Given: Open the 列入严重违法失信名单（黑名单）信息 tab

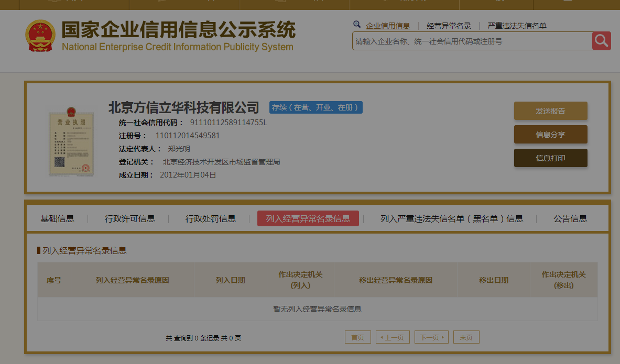Looking at the screenshot, I should pos(452,218).
